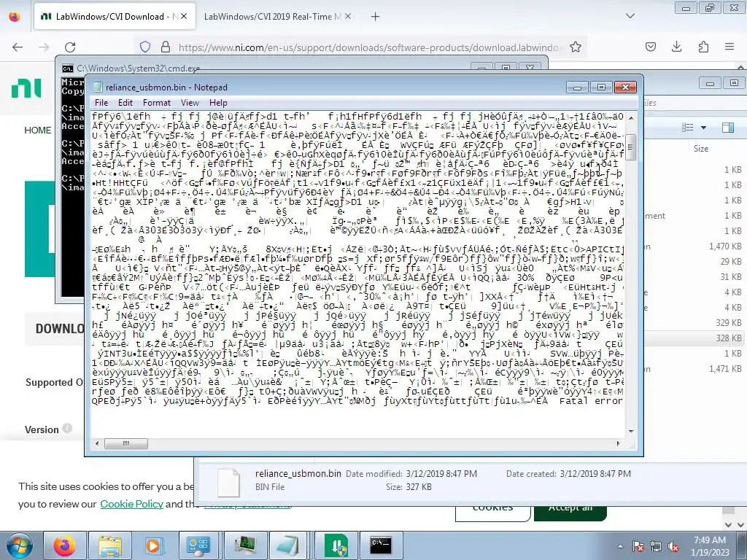Toggle the Explorer preview pane icon
The height and width of the screenshot is (560, 747).
pos(727,127)
